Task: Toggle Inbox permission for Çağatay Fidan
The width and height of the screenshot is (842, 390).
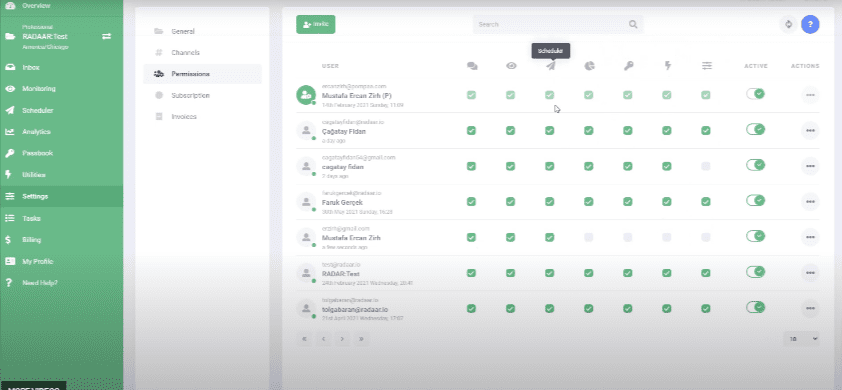Action: point(471,131)
